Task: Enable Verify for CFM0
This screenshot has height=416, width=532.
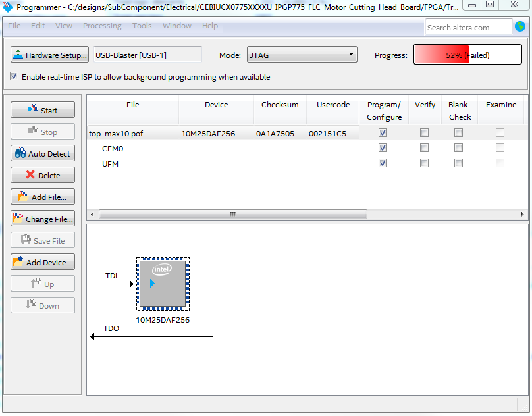Action: 424,148
